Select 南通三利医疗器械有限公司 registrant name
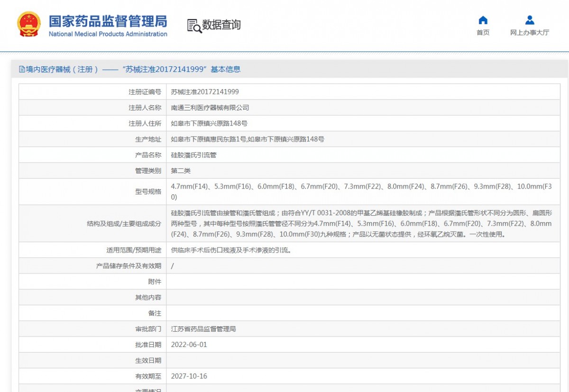This screenshot has width=569, height=392. click(x=210, y=108)
